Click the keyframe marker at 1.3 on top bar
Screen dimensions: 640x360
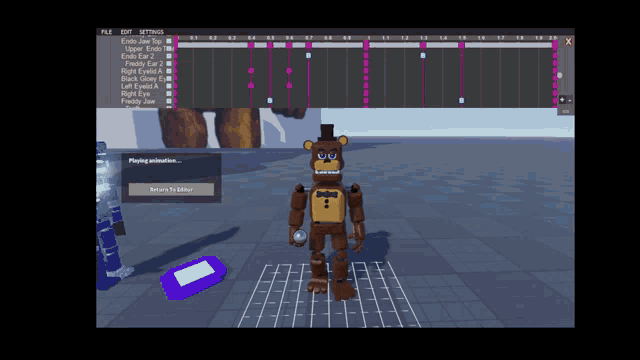coord(423,45)
